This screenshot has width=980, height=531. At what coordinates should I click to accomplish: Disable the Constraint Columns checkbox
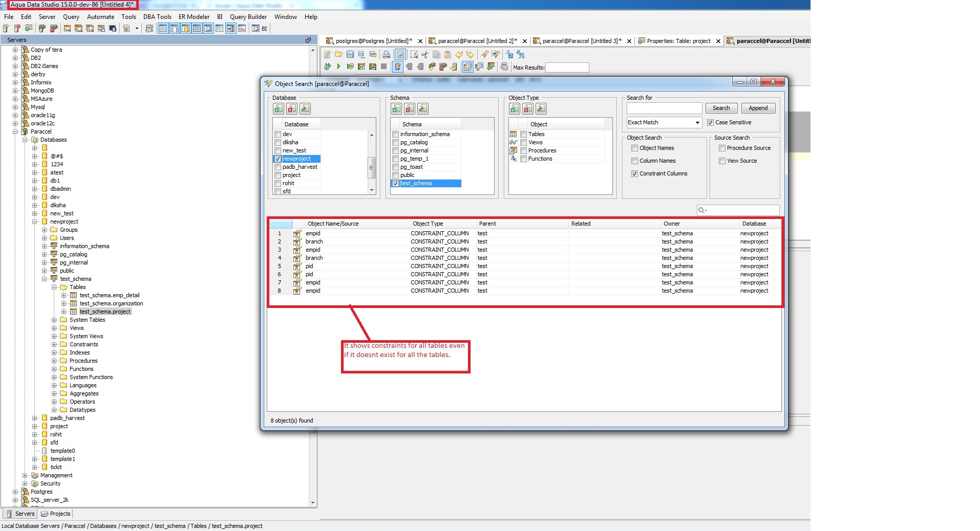tap(635, 174)
